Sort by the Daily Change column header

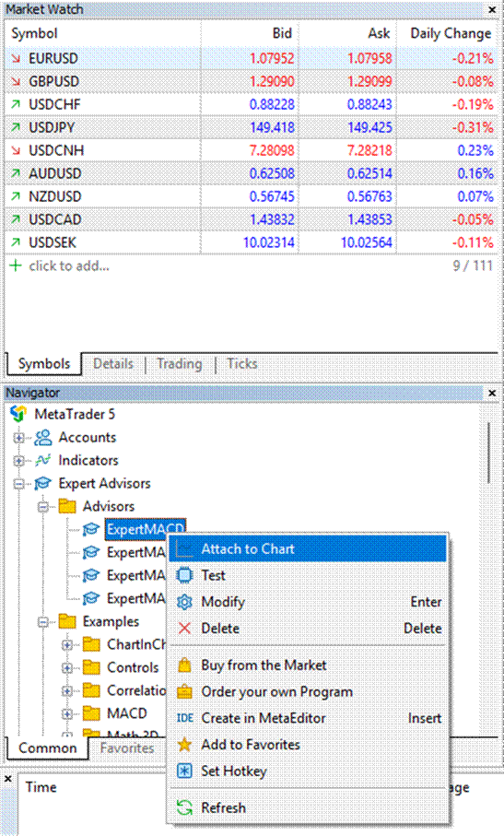pyautogui.click(x=448, y=33)
